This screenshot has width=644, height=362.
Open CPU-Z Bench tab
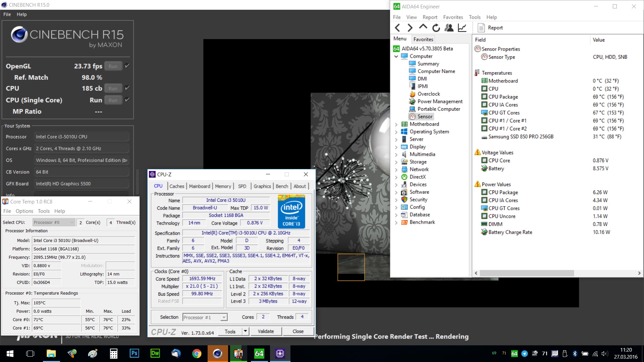tap(282, 186)
